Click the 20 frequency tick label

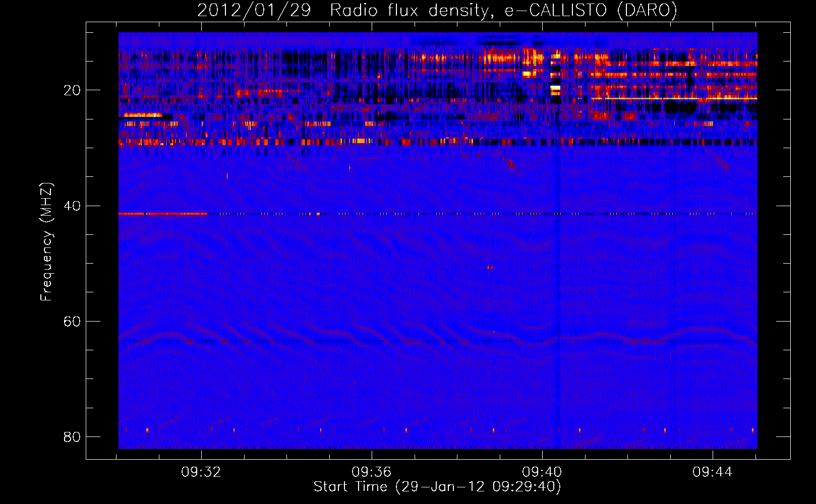pos(72,91)
